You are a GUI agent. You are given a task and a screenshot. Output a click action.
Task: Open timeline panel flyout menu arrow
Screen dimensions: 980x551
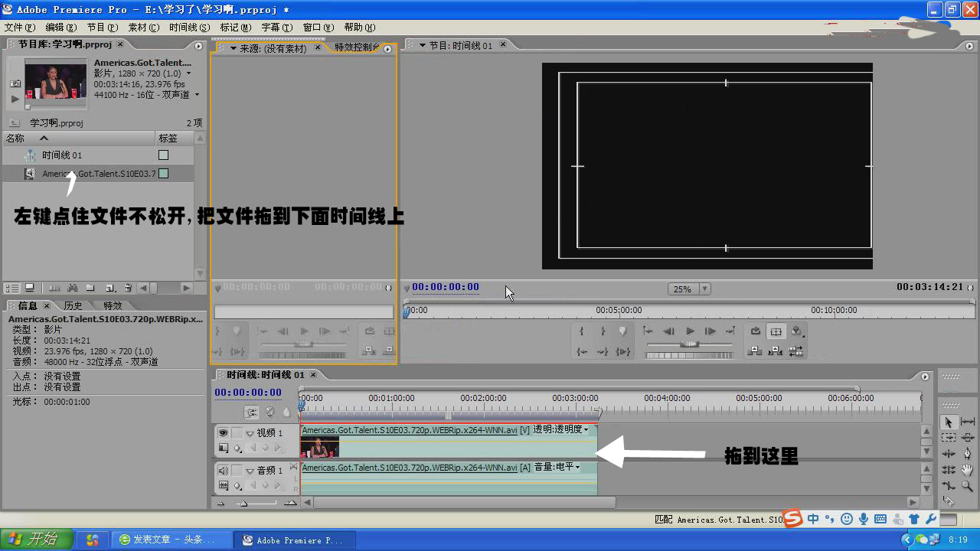click(x=926, y=377)
